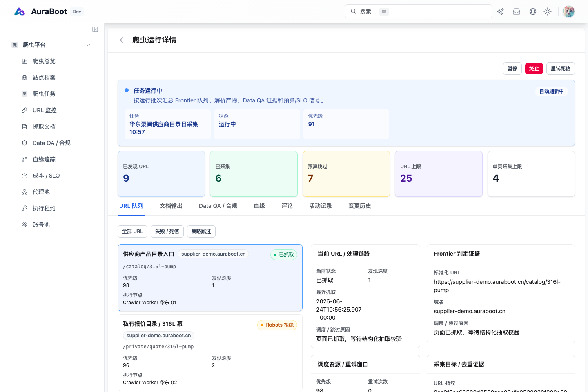Click the red 终止 button

[534, 69]
